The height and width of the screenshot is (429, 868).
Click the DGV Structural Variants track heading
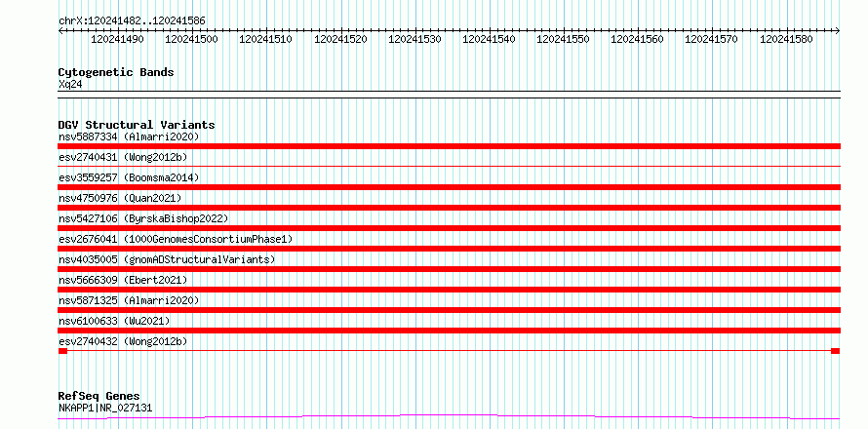click(137, 125)
